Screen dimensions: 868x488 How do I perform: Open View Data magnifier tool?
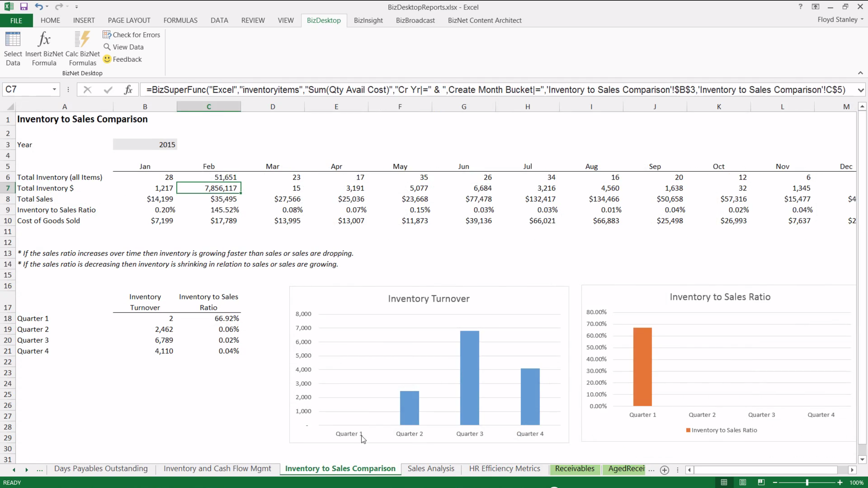[x=123, y=47]
